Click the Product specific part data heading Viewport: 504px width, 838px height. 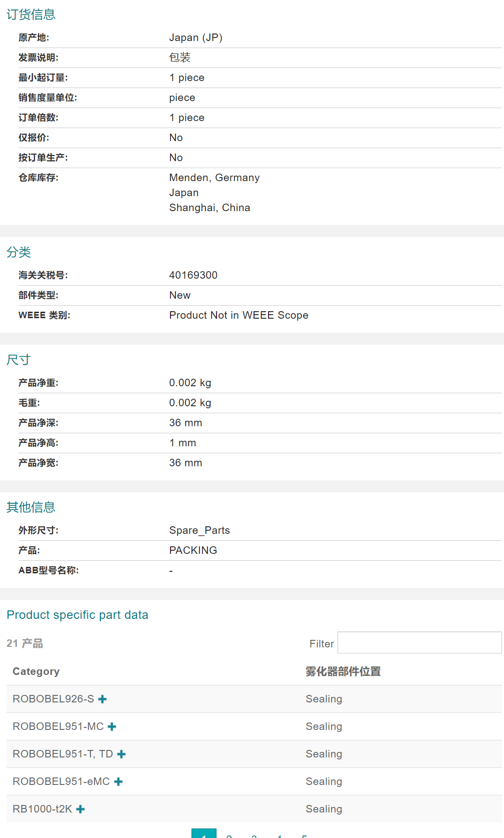[x=77, y=615]
